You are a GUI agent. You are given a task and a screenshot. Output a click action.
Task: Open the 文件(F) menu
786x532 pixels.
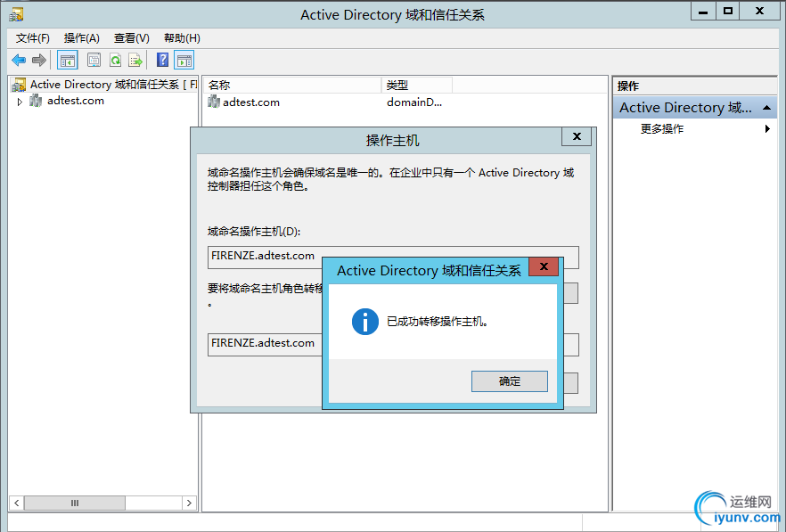(33, 38)
